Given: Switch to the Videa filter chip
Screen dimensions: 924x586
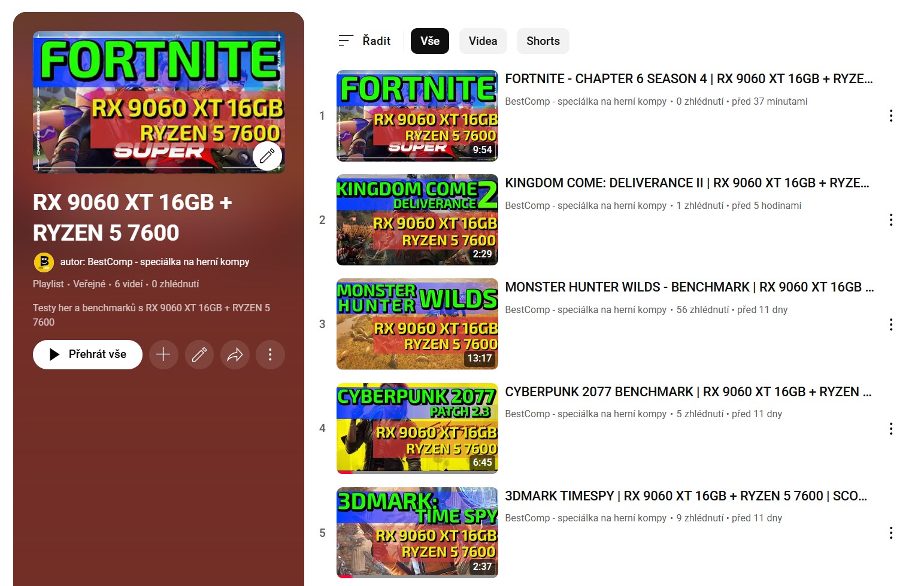Looking at the screenshot, I should (x=483, y=41).
